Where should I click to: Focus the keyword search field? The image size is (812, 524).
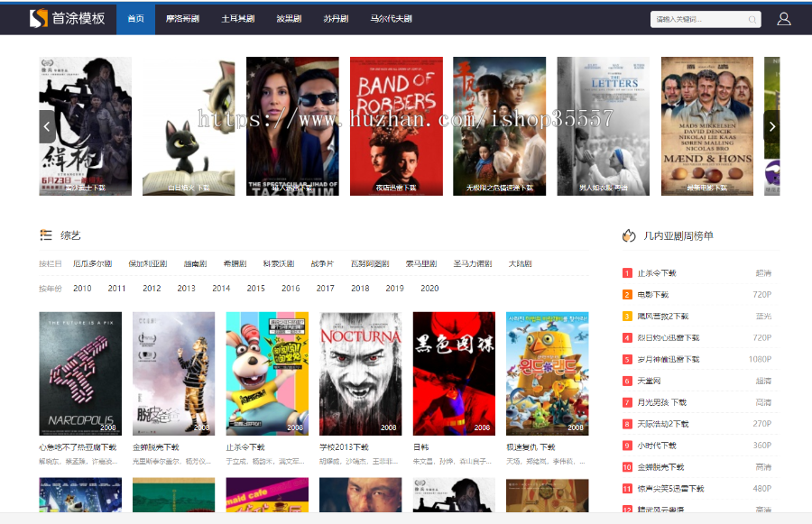pyautogui.click(x=706, y=20)
